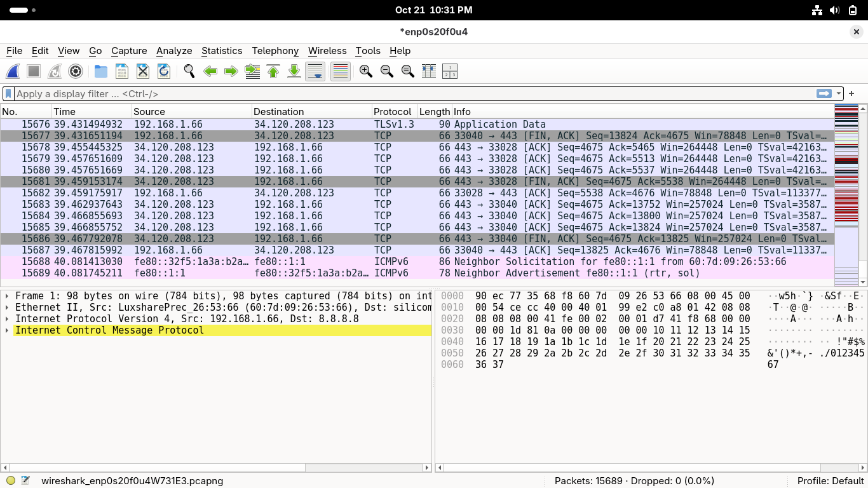Toggle auto-scroll to last packet during capture
The width and height of the screenshot is (868, 488).
click(315, 72)
